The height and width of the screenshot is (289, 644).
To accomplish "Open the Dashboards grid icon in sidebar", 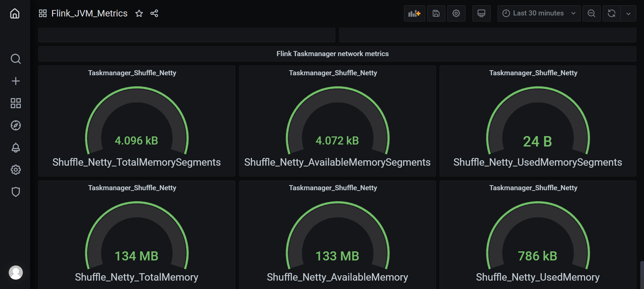I will 15,103.
